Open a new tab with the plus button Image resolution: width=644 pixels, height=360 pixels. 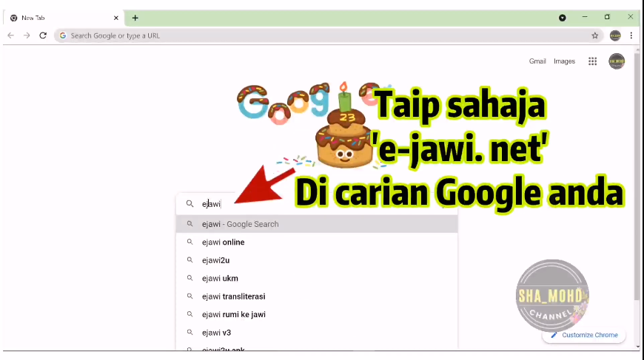coord(135,18)
